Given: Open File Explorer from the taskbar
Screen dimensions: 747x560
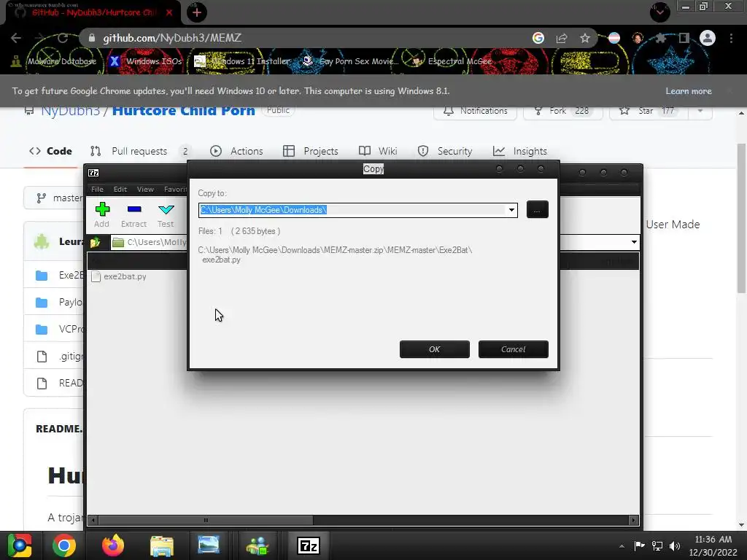Looking at the screenshot, I should point(162,545).
